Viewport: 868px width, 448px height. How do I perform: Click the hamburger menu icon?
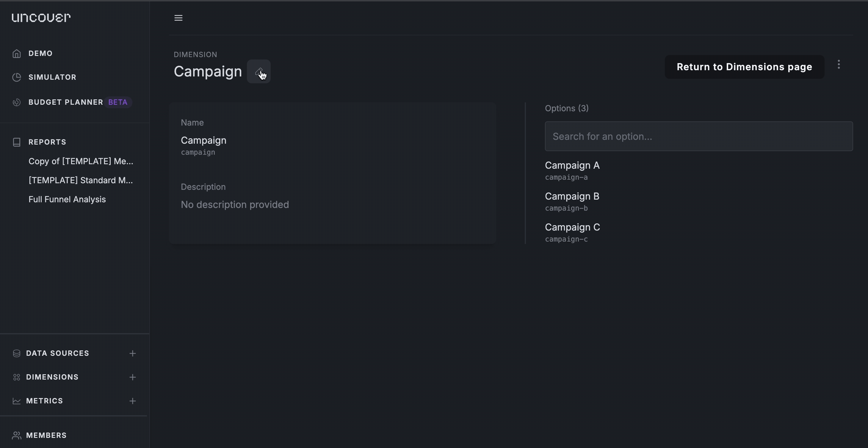[178, 18]
